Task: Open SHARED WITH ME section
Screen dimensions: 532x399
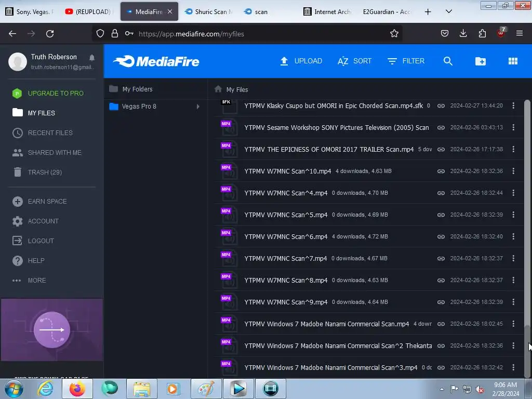Action: point(47,153)
